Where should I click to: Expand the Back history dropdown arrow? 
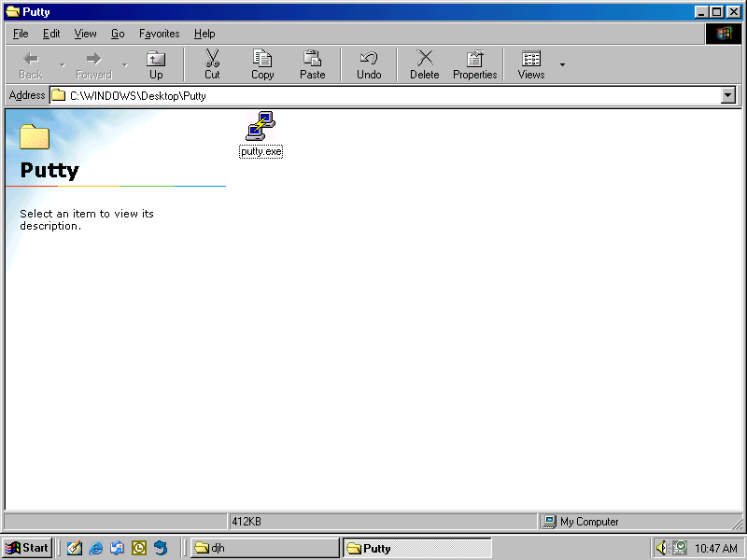pos(63,64)
